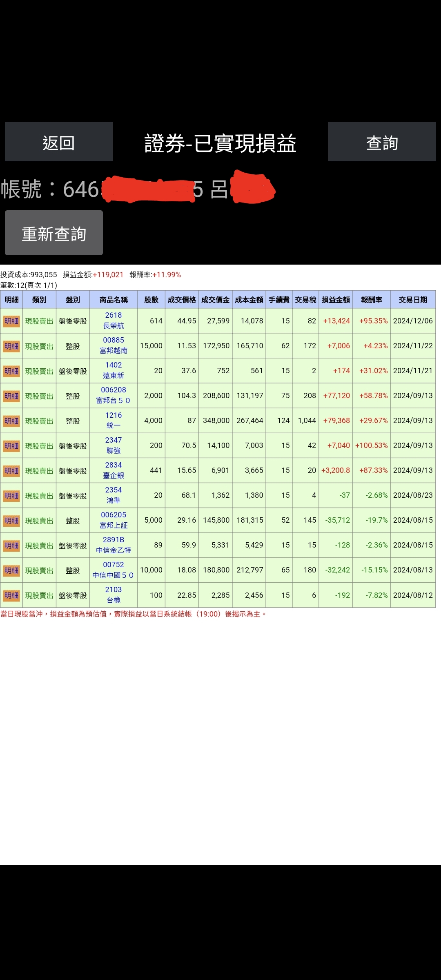Screen dimensions: 441x980
Task: Tap the 返回 back button
Action: pyautogui.click(x=59, y=142)
